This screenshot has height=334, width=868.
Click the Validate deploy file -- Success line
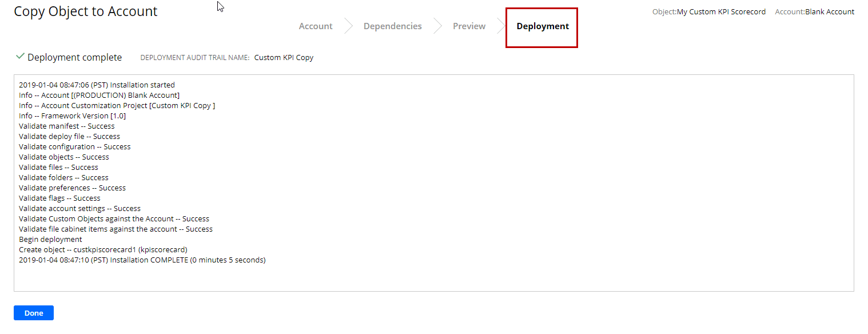[x=69, y=137]
